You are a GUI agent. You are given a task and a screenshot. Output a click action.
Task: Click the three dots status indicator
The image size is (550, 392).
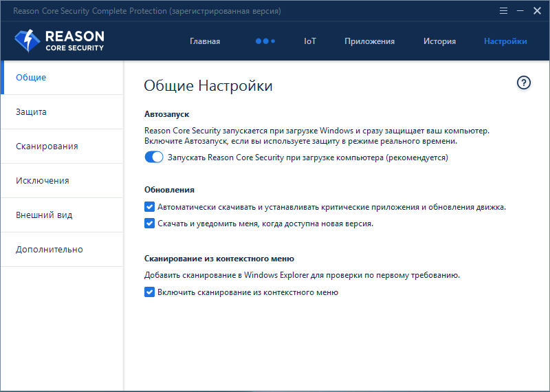(265, 41)
